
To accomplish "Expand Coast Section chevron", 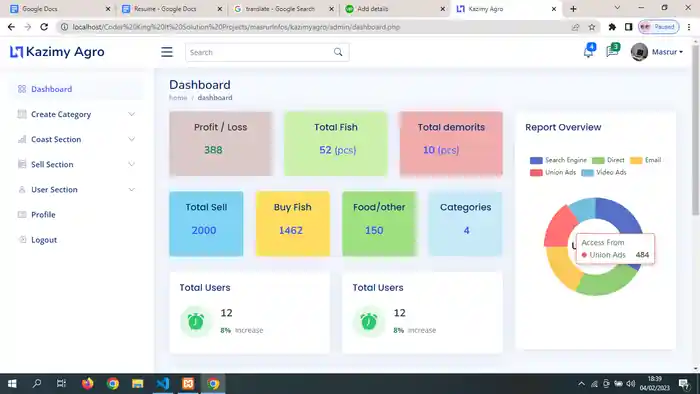I will point(131,139).
